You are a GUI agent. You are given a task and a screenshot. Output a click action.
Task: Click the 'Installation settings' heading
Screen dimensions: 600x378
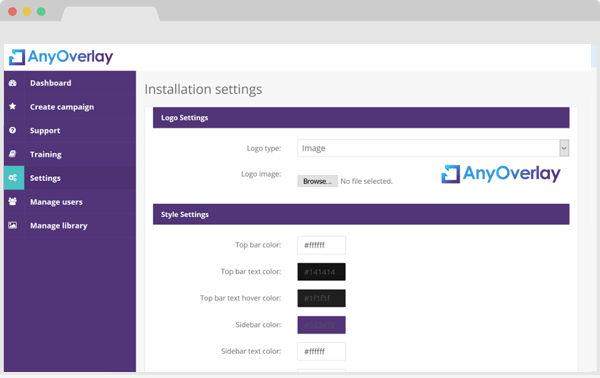click(x=203, y=89)
